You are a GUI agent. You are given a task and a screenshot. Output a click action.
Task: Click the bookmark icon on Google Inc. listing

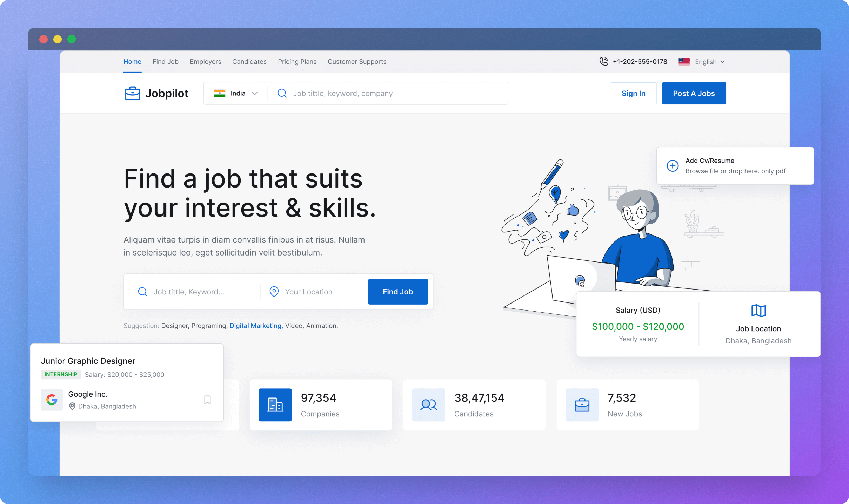pyautogui.click(x=207, y=400)
